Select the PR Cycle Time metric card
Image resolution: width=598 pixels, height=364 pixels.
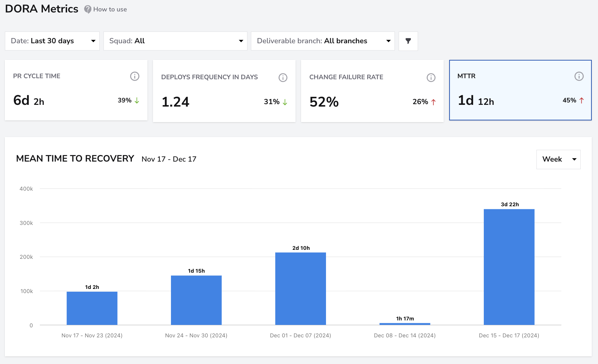coord(76,90)
